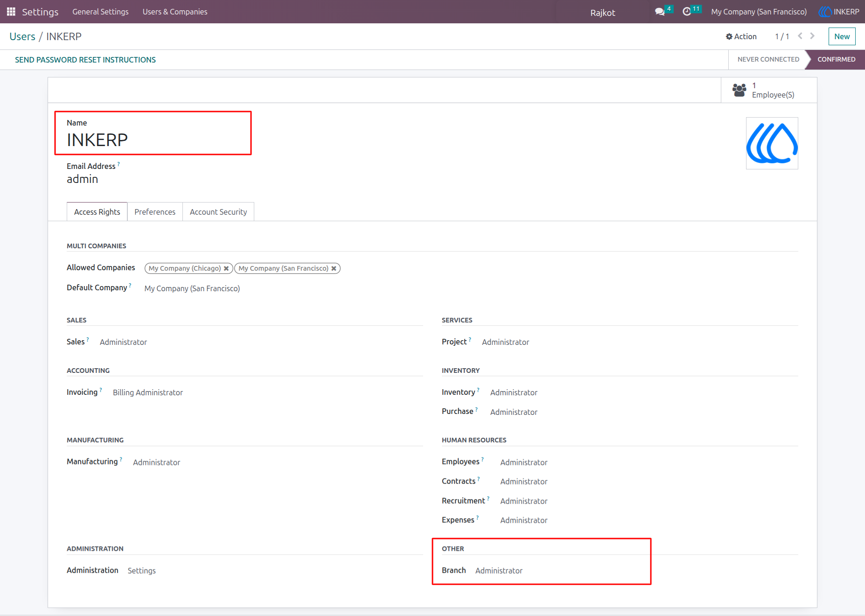Show help tooltip for Expenses field
The width and height of the screenshot is (865, 616).
click(477, 518)
